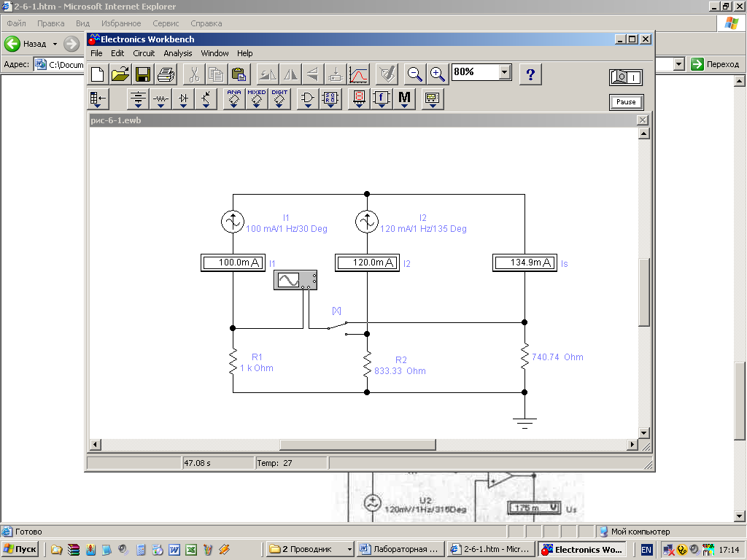Toggle the simulation power switch

(x=626, y=77)
